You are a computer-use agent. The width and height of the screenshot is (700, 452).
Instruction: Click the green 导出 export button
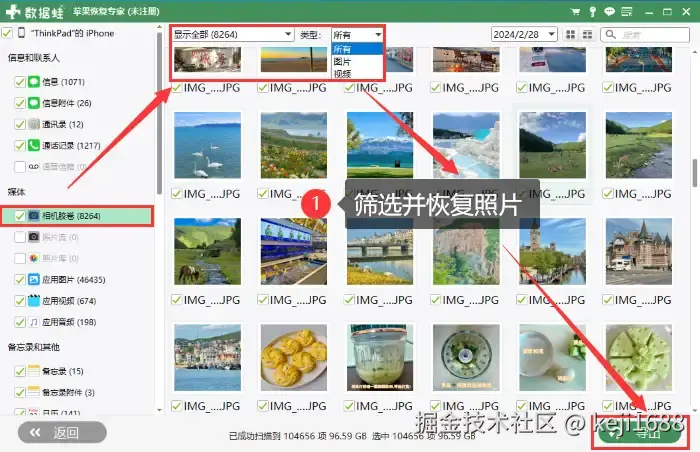641,432
